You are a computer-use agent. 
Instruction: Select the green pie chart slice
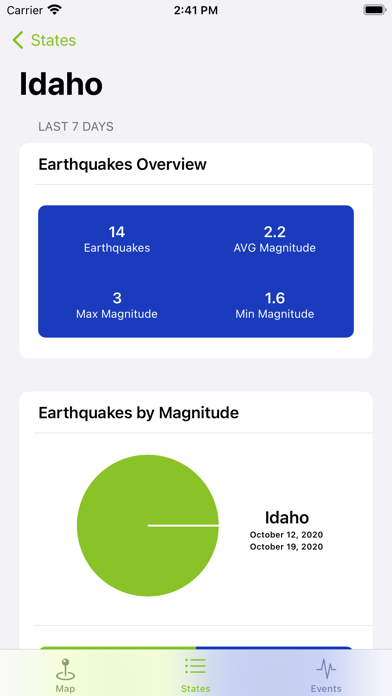pos(148,526)
